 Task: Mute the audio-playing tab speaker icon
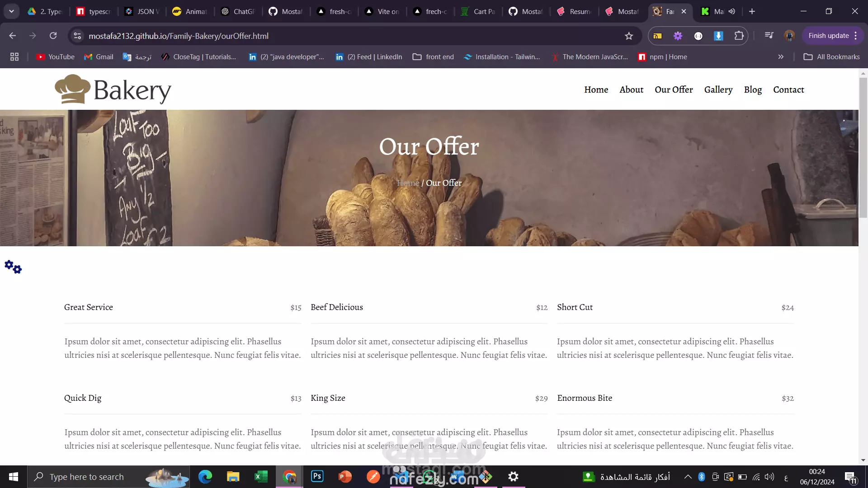pos(732,11)
